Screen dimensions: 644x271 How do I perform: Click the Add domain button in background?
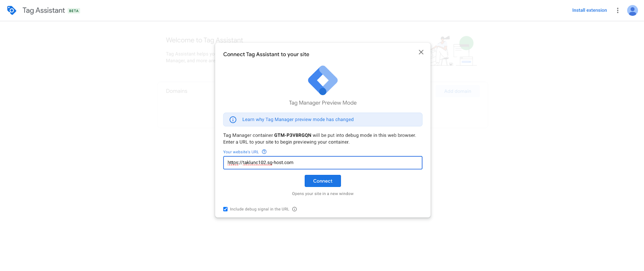(458, 91)
